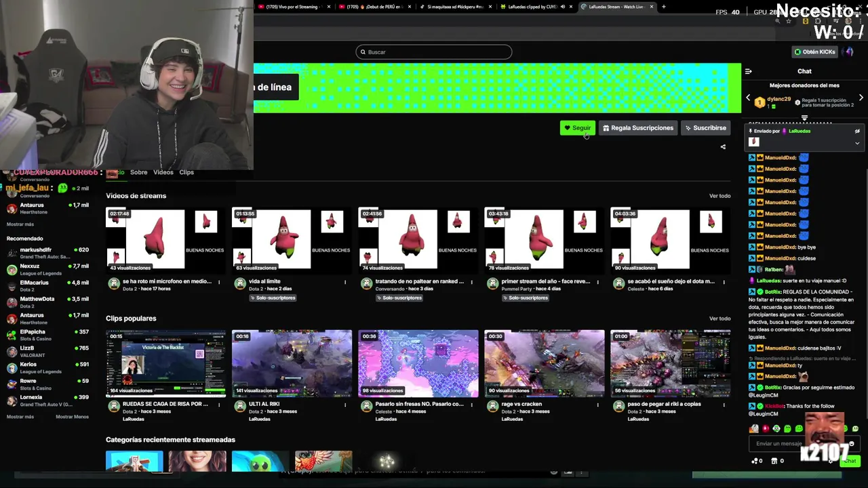The image size is (868, 488).
Task: Open Rowre channel in the sidebar
Action: click(47, 384)
